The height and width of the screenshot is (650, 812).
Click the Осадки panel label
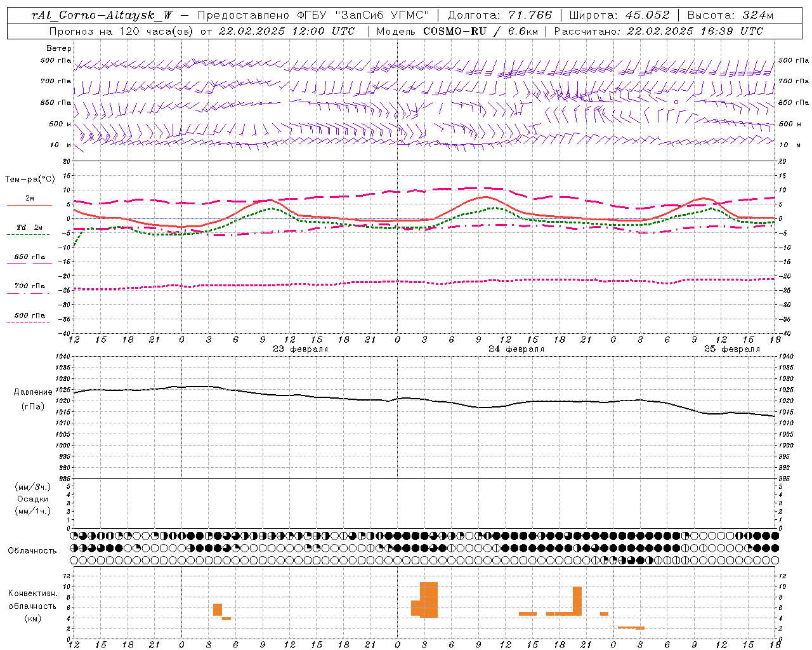click(x=33, y=499)
